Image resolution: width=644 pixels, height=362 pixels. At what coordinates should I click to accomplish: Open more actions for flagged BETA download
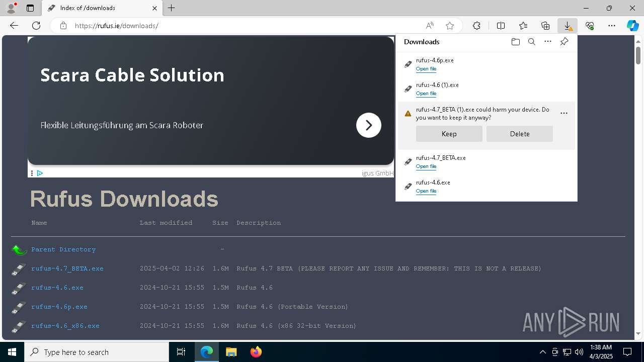coord(564,113)
